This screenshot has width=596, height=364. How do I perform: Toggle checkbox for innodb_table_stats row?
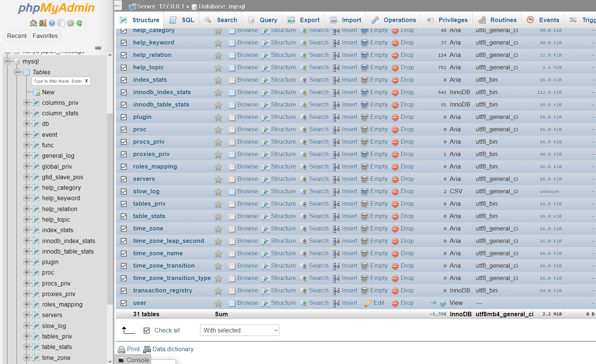click(124, 105)
